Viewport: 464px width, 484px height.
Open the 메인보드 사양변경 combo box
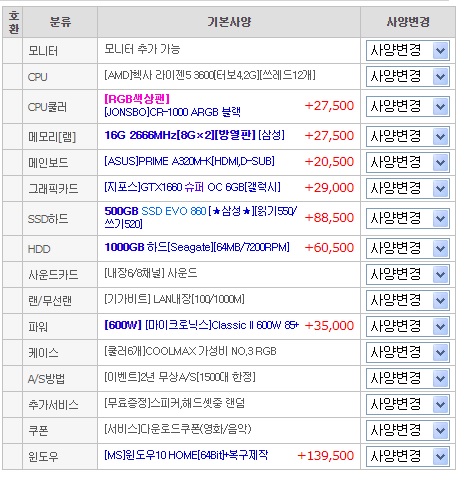tap(407, 162)
